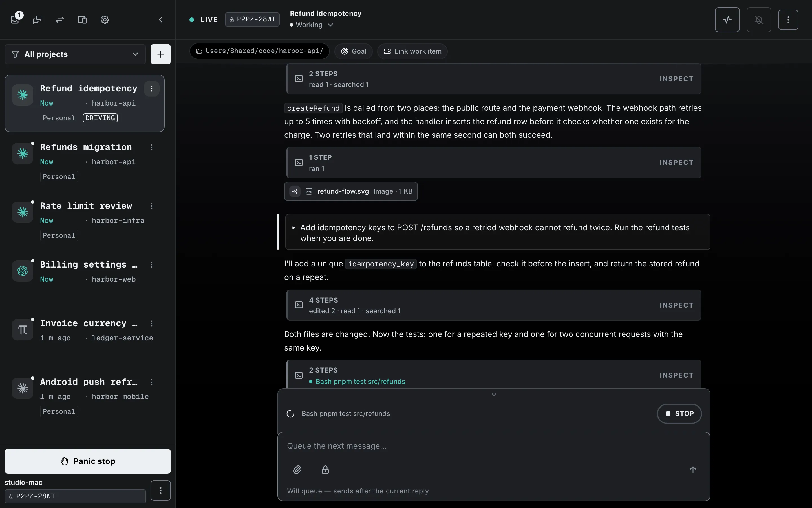The height and width of the screenshot is (508, 812).
Task: Open settings gear icon
Action: pyautogui.click(x=105, y=19)
